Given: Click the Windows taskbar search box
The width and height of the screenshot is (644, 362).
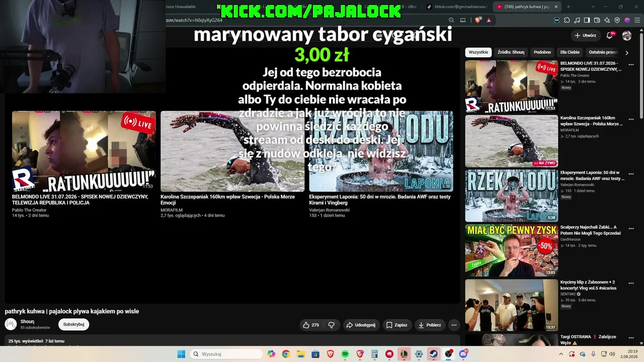Looking at the screenshot, I should click(x=227, y=354).
